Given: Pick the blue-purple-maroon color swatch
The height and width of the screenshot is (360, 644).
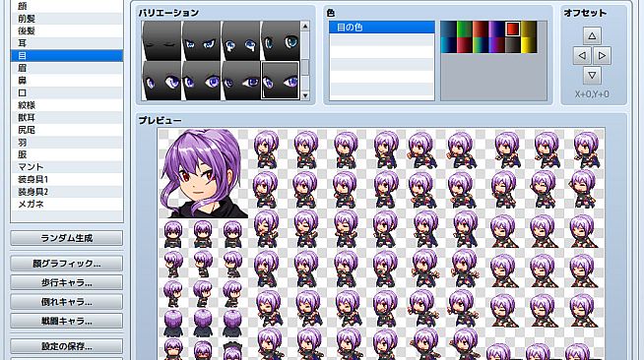Looking at the screenshot, I should [496, 45].
